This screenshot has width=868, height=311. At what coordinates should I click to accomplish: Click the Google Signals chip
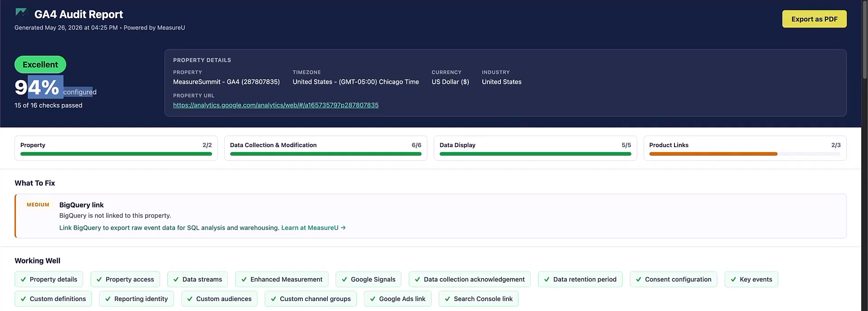click(368, 279)
